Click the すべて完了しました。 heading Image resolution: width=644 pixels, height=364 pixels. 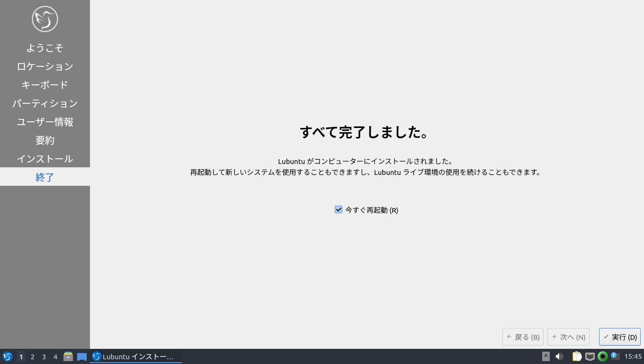pos(365,132)
